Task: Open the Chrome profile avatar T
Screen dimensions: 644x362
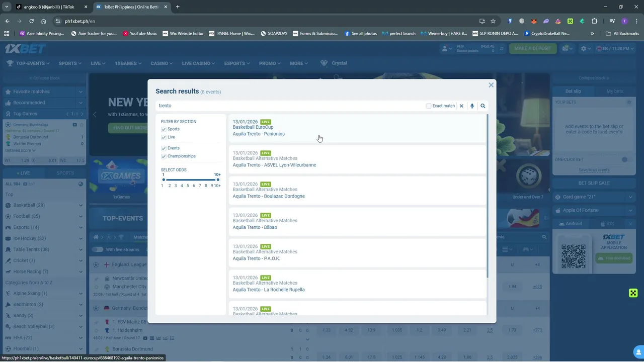Action: point(624,21)
